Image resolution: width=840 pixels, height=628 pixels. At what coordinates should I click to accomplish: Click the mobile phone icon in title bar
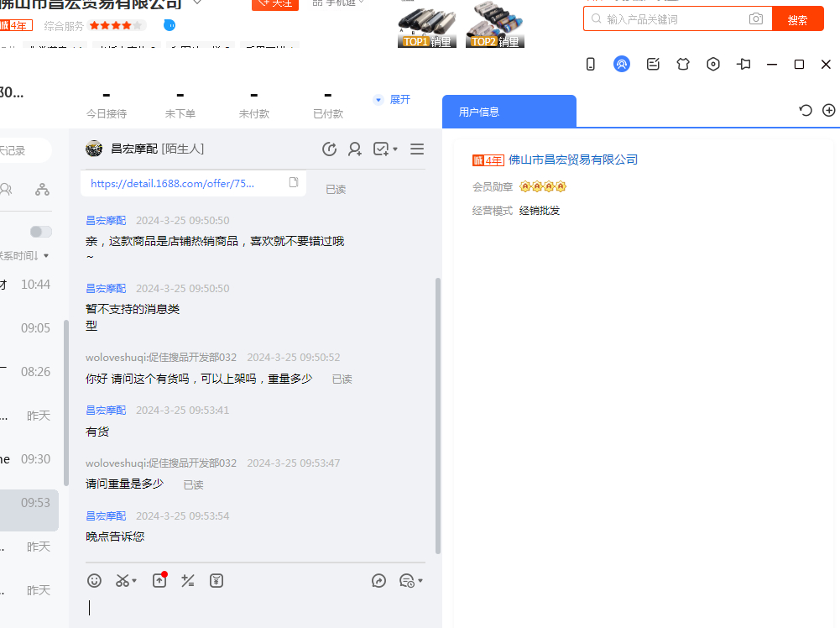(591, 65)
